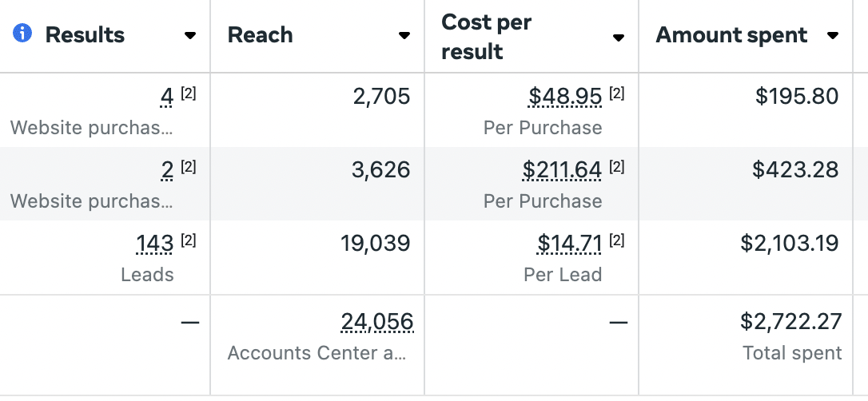Click the blue info icon beside Results
This screenshot has height=401, width=868.
click(22, 34)
